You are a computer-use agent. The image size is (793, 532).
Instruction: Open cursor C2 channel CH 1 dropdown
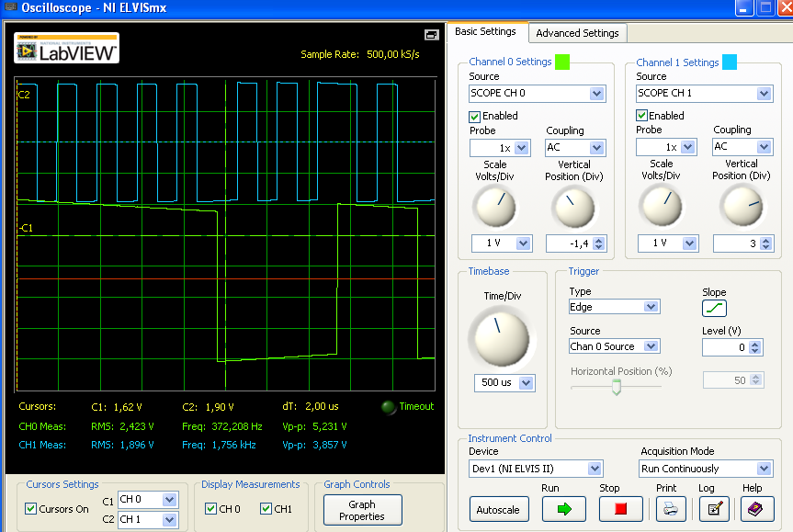tap(148, 519)
